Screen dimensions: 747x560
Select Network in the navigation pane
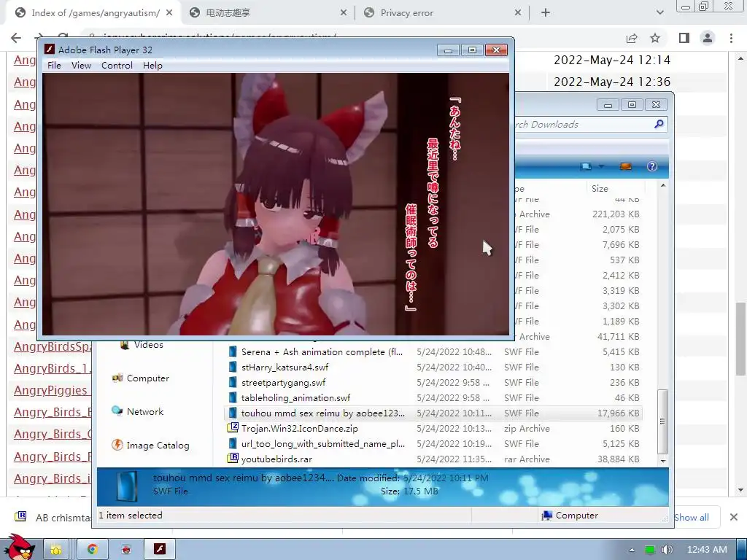pyautogui.click(x=137, y=411)
